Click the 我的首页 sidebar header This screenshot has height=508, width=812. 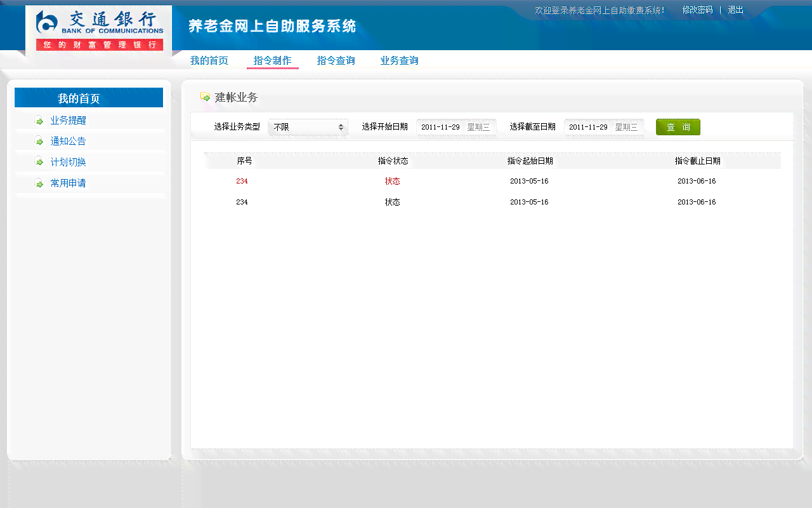click(89, 98)
